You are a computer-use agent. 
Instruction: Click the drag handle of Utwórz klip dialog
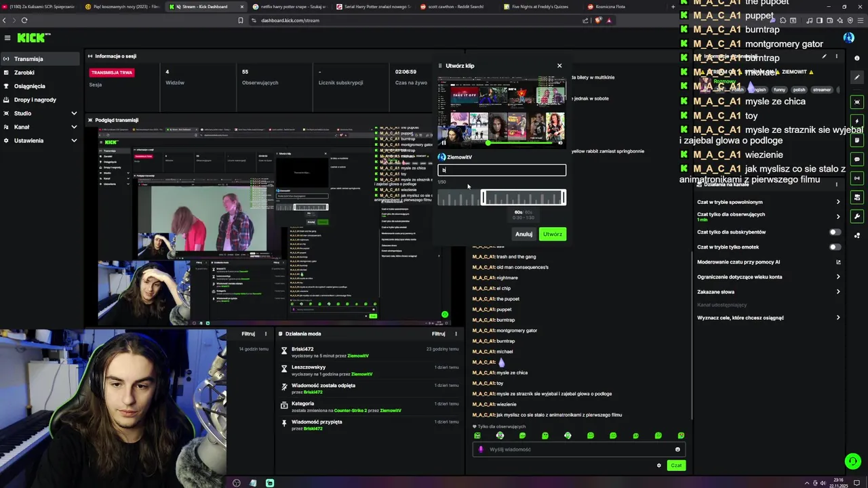point(441,66)
